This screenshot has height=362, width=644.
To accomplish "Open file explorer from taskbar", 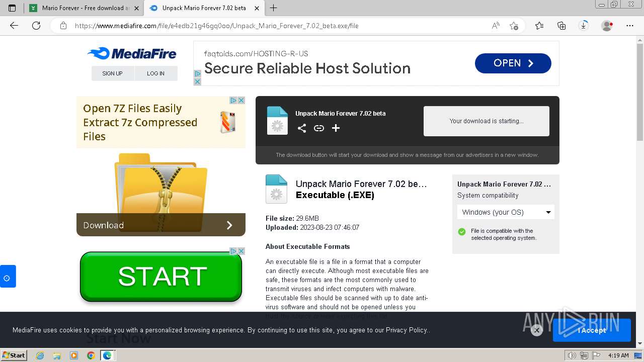I will pyautogui.click(x=57, y=355).
